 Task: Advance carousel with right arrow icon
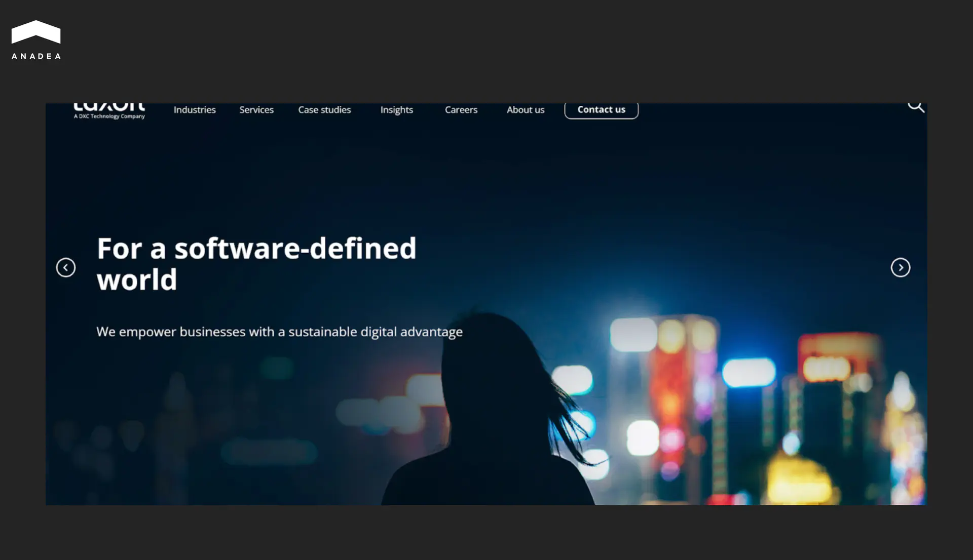pos(900,267)
